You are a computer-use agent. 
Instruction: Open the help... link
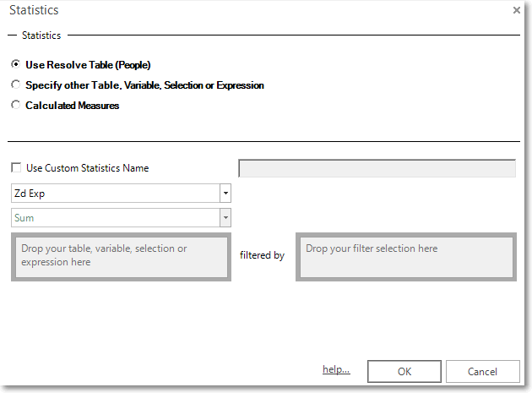click(336, 369)
